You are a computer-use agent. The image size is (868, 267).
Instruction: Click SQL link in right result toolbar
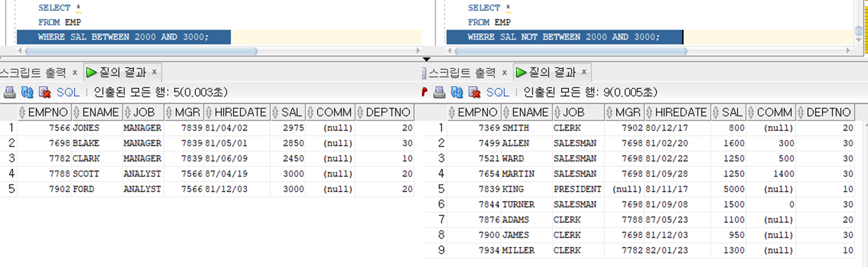pos(497,92)
